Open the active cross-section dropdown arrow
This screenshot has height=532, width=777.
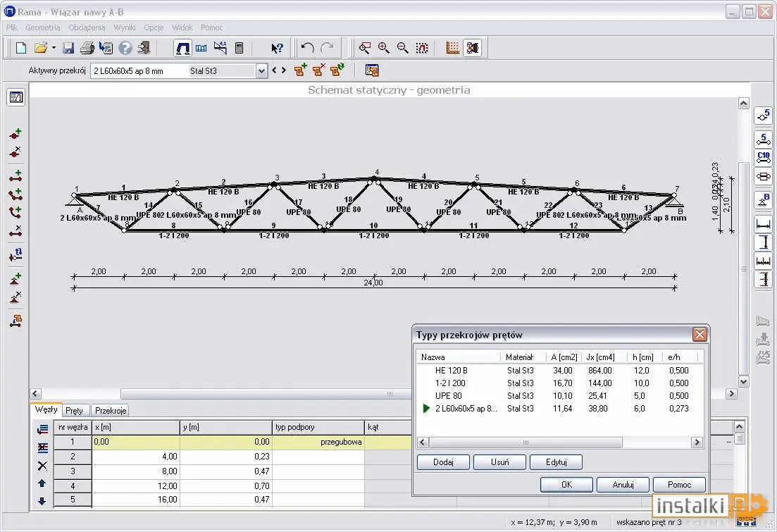[x=261, y=71]
